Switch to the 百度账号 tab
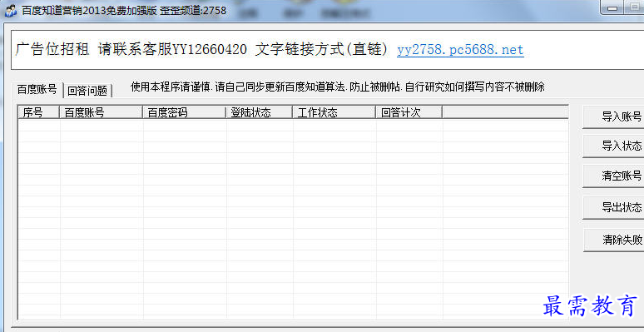The height and width of the screenshot is (332, 644). pyautogui.click(x=37, y=90)
